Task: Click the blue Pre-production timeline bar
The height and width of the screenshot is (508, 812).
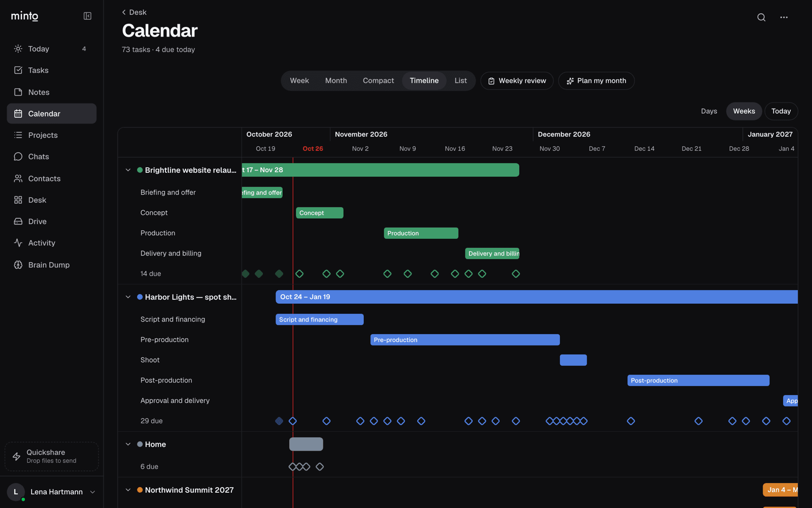Action: [x=465, y=340]
